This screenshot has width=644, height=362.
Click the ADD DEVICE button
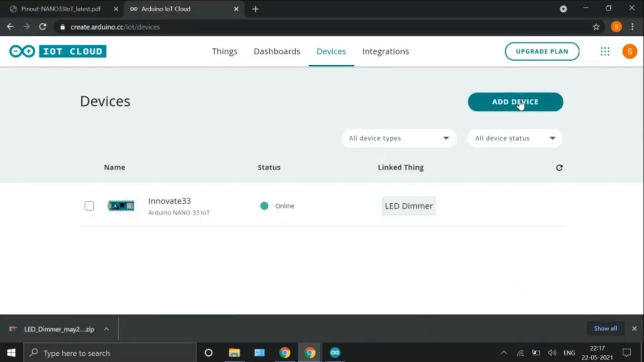click(x=515, y=102)
